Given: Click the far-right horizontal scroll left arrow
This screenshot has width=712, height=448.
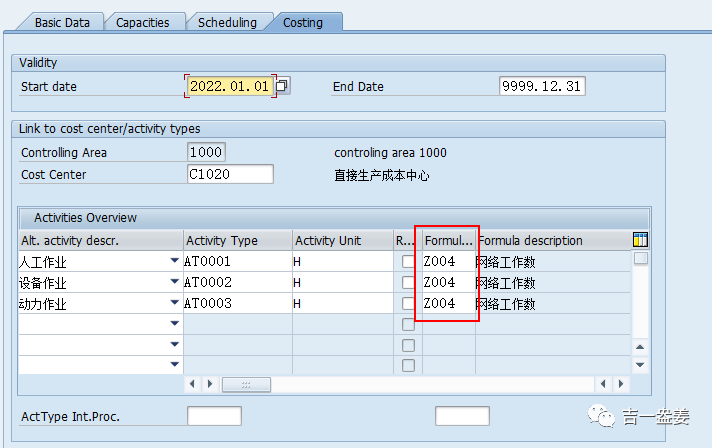Looking at the screenshot, I should (x=603, y=384).
